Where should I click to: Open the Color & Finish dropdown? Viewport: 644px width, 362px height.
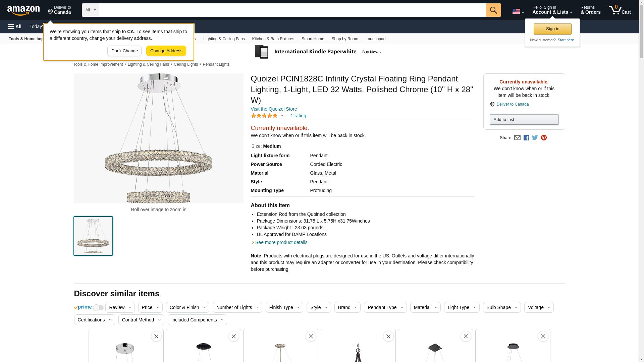[187, 307]
